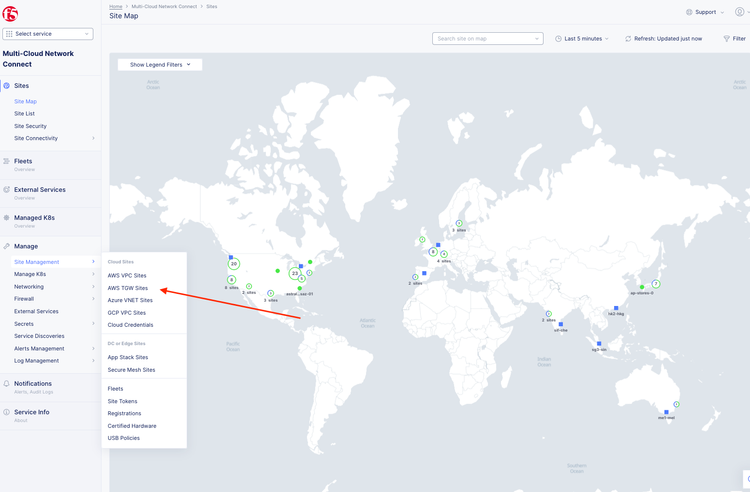Select App Stack Sites
The height and width of the screenshot is (492, 750).
pyautogui.click(x=128, y=357)
